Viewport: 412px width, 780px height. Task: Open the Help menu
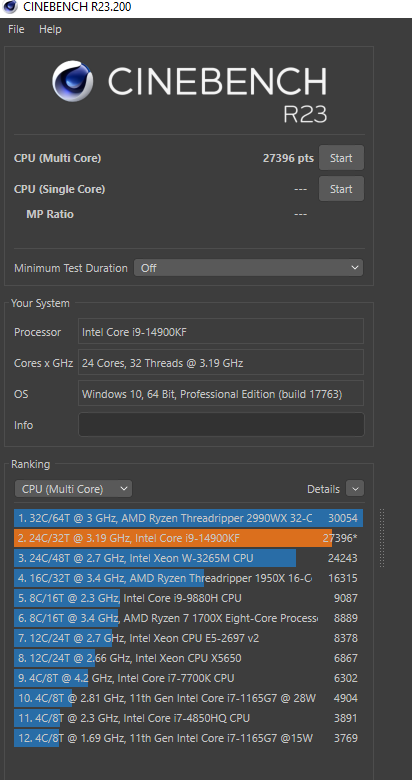(x=50, y=29)
